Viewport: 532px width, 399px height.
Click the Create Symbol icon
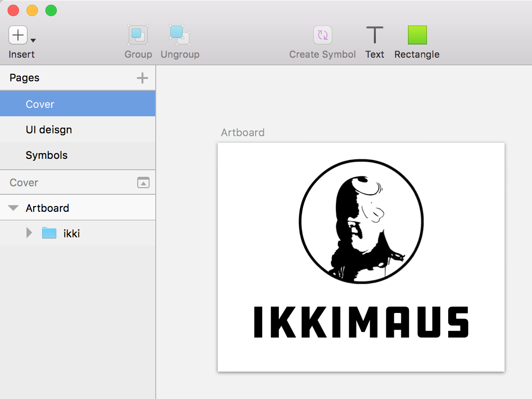[x=323, y=35]
